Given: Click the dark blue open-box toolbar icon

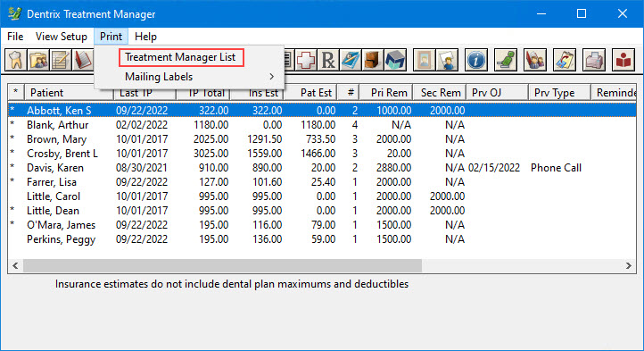Looking at the screenshot, I should (395, 61).
